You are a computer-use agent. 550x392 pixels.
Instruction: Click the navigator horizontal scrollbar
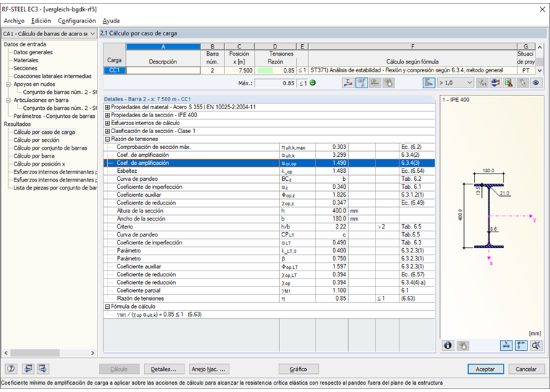[x=49, y=353]
